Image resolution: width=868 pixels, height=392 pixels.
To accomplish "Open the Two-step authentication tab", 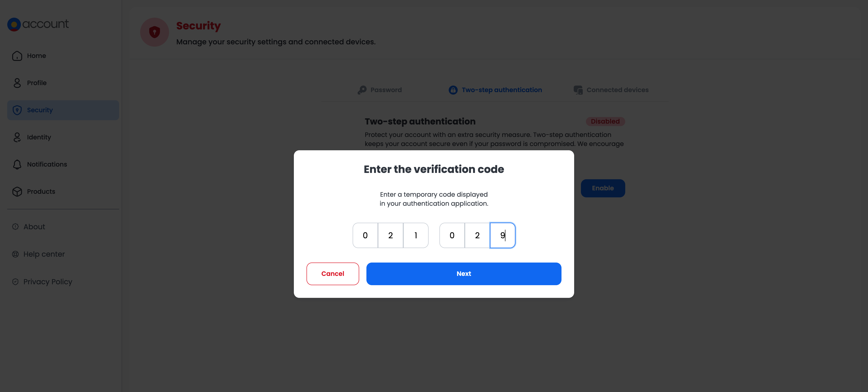I will point(495,90).
